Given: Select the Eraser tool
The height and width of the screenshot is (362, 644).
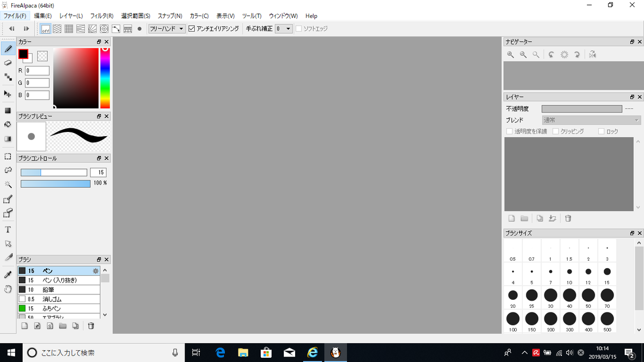Looking at the screenshot, I should point(8,63).
